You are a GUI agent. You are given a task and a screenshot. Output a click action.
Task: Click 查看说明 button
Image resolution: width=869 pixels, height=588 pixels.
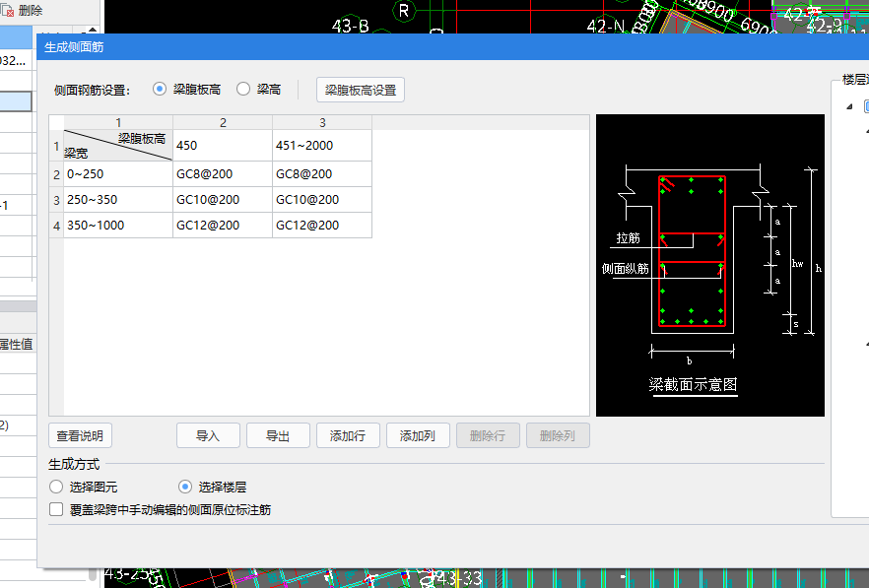(80, 435)
